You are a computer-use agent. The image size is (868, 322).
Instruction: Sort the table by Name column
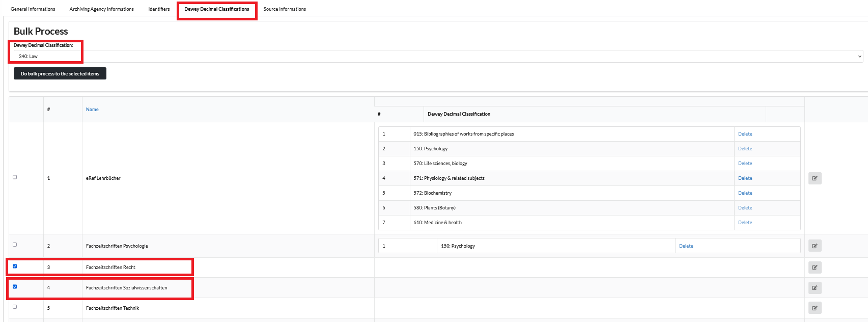92,110
